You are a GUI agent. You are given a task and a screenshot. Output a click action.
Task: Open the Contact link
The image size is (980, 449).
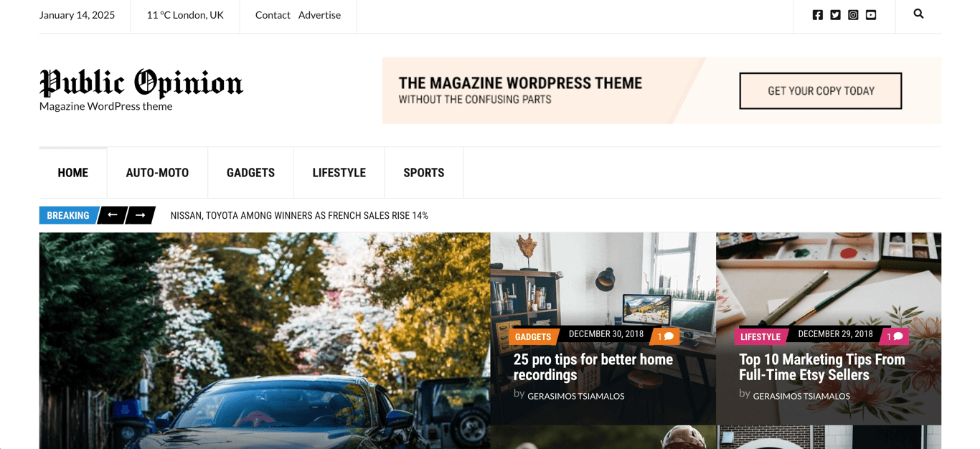273,15
